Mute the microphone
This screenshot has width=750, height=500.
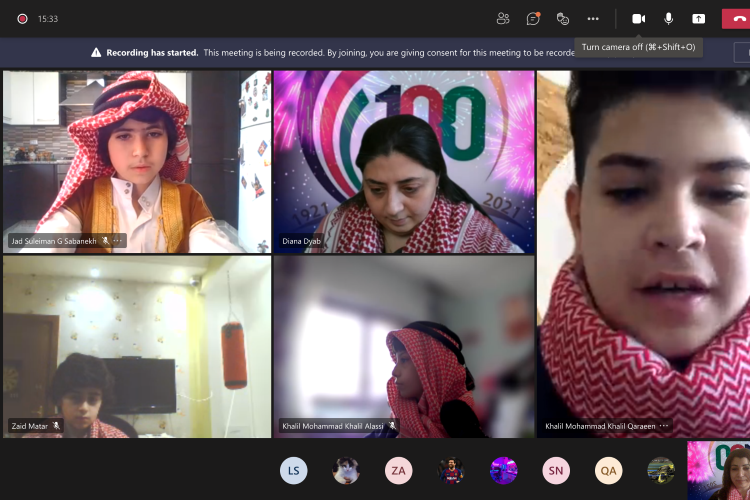coord(668,18)
